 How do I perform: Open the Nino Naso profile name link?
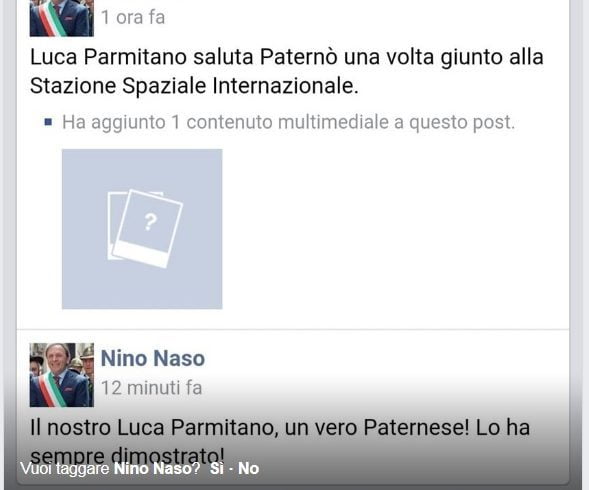153,358
